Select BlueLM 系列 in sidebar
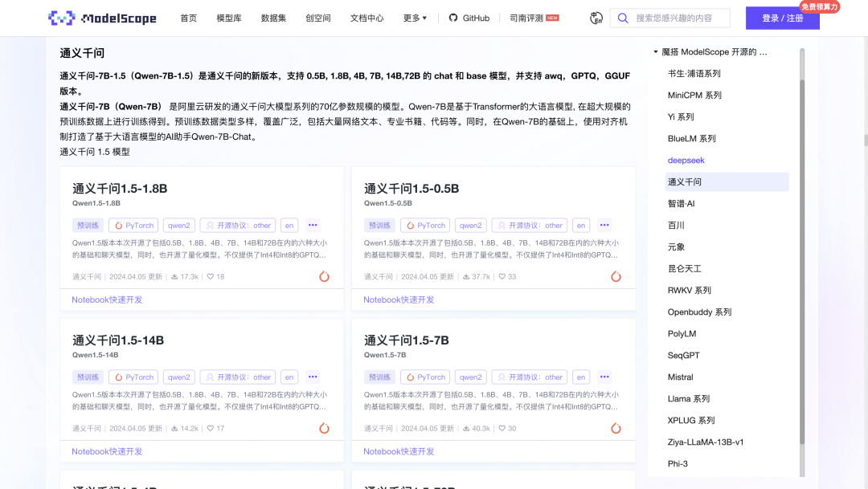The height and width of the screenshot is (489, 868). 692,138
